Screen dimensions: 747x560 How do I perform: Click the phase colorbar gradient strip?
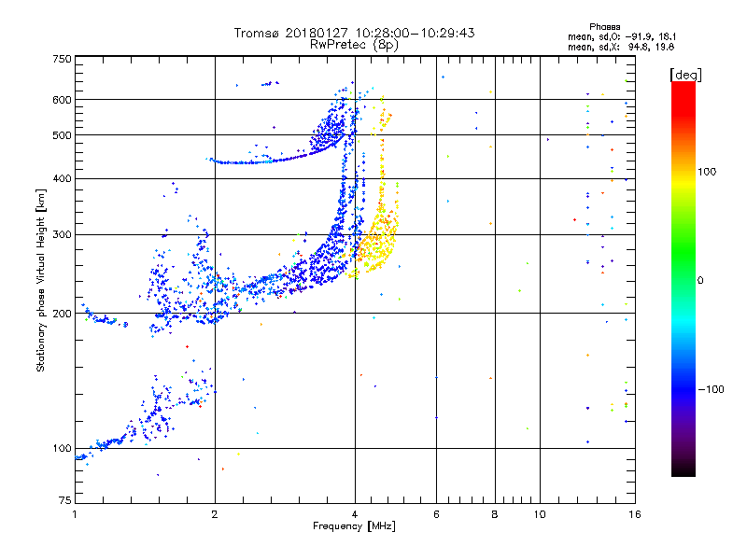684,279
